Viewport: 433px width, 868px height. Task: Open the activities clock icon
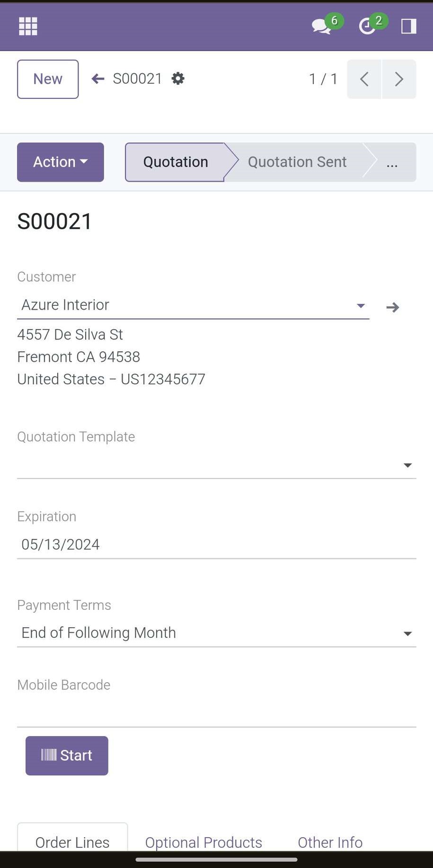(367, 26)
